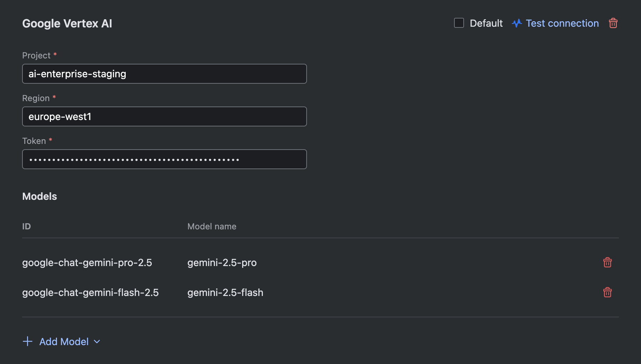
Task: Click the ID column header
Action: click(x=26, y=226)
